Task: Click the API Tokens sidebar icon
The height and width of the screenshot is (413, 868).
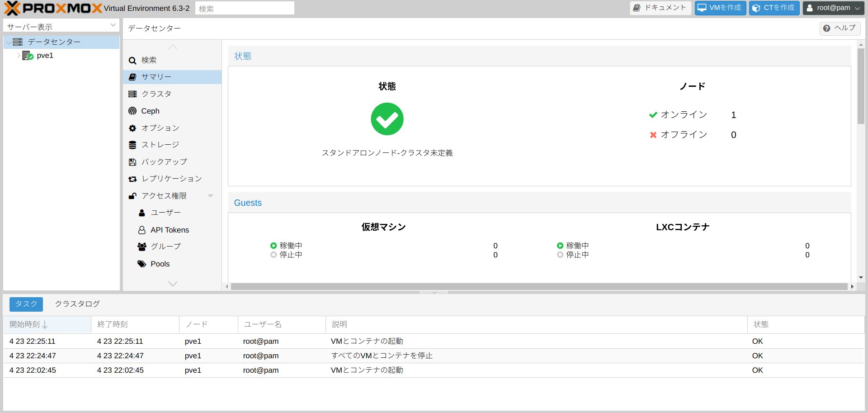Action: pyautogui.click(x=142, y=230)
